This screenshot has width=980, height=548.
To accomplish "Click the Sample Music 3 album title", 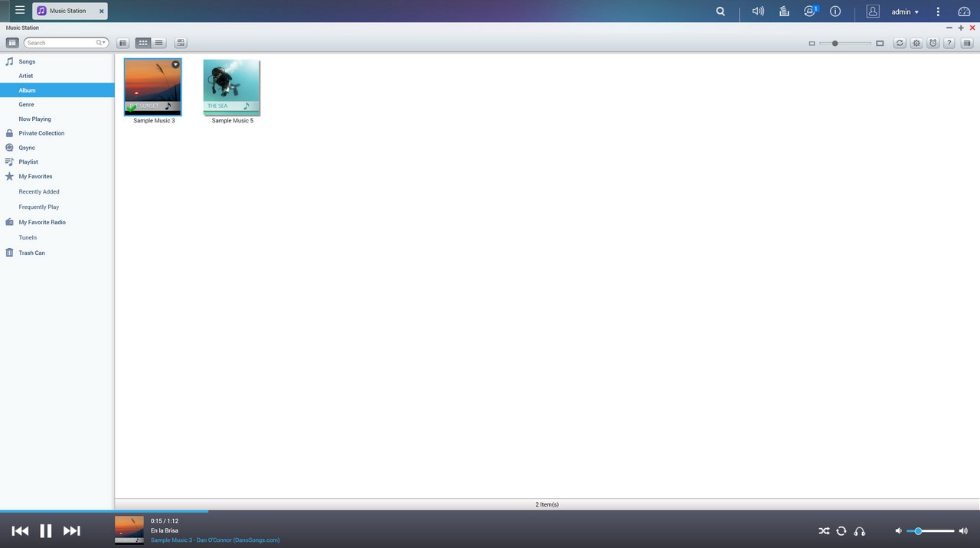I will tap(154, 121).
